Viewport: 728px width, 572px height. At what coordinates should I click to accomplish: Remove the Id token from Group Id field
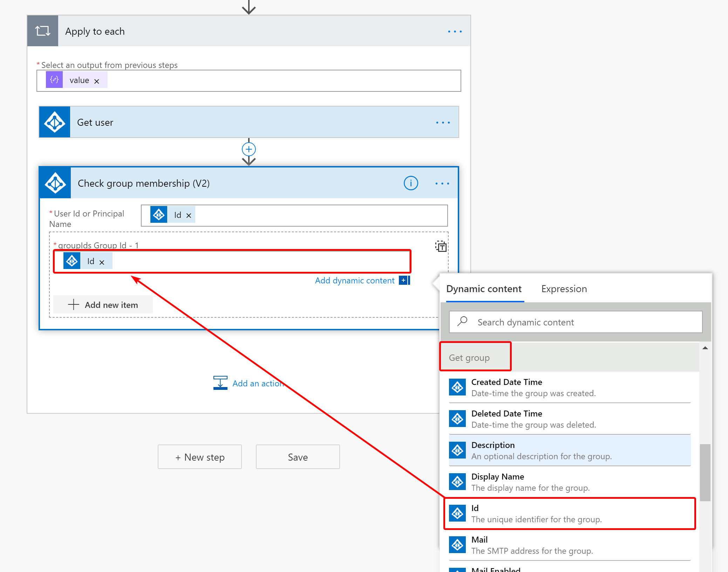click(x=102, y=262)
